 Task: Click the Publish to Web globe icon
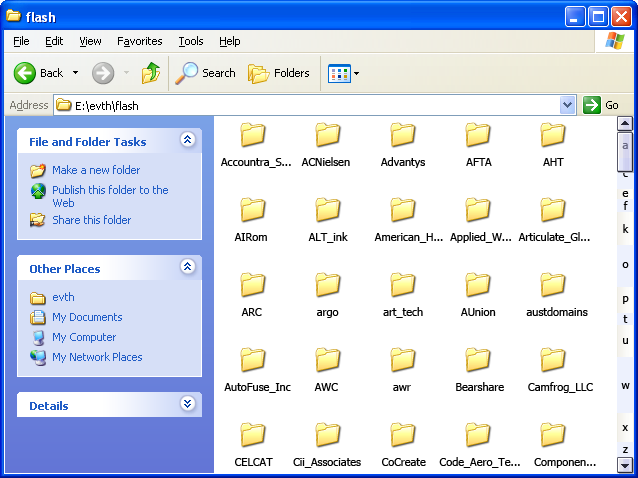pyautogui.click(x=38, y=191)
